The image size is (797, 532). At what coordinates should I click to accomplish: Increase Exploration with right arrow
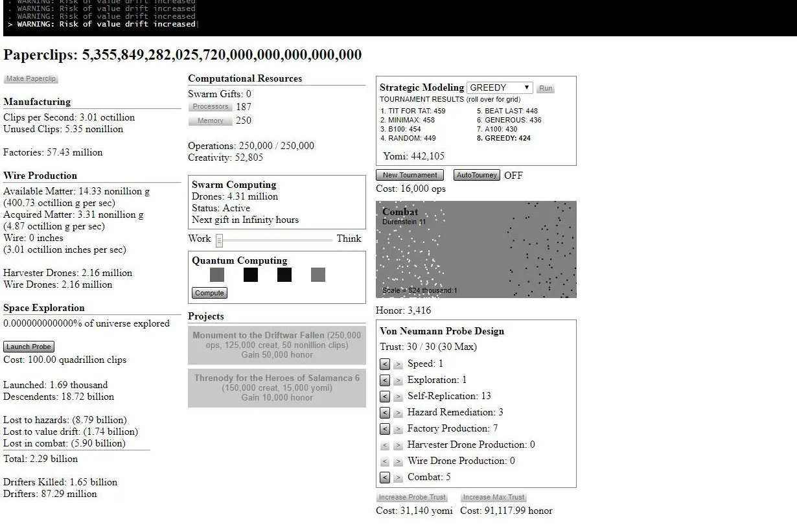[398, 380]
